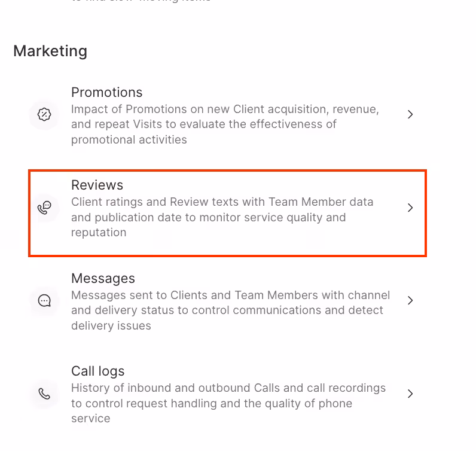Screen dimensions: 476x451
Task: Click the Call logs phone handset icon
Action: click(44, 394)
